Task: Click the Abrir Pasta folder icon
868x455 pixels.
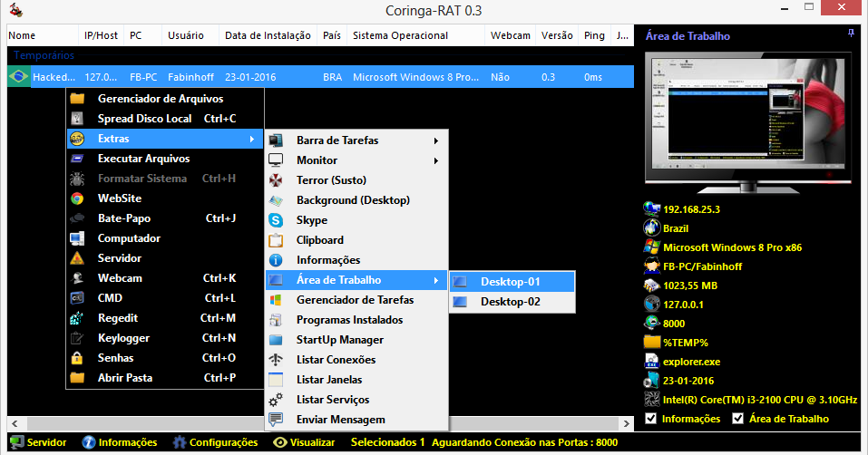Action: pyautogui.click(x=77, y=378)
